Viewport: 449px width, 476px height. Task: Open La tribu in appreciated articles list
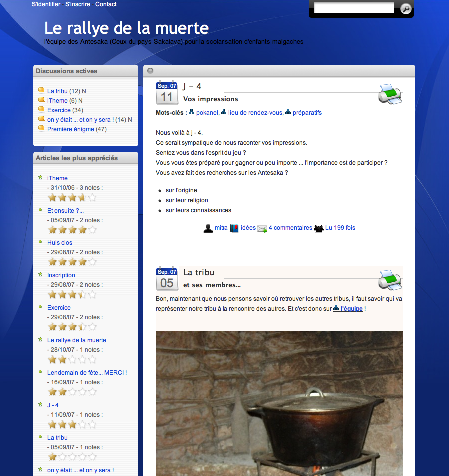(57, 438)
